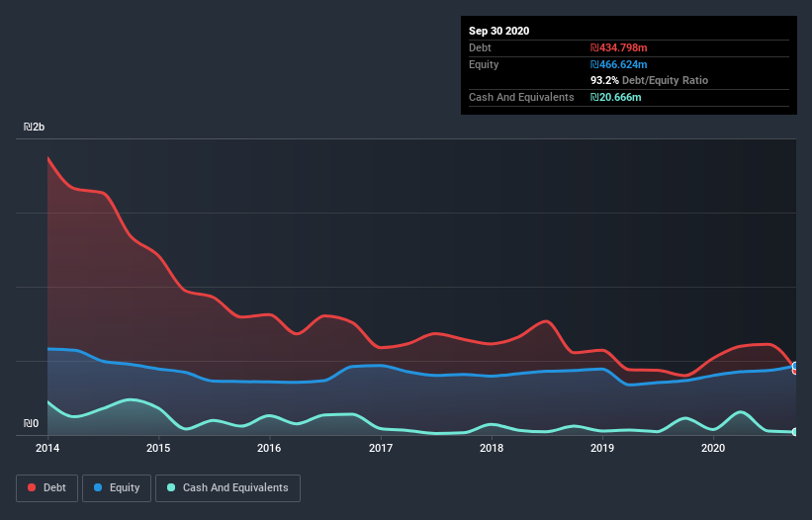Select the 2017 x-axis label
This screenshot has width=812, height=520.
[x=381, y=448]
